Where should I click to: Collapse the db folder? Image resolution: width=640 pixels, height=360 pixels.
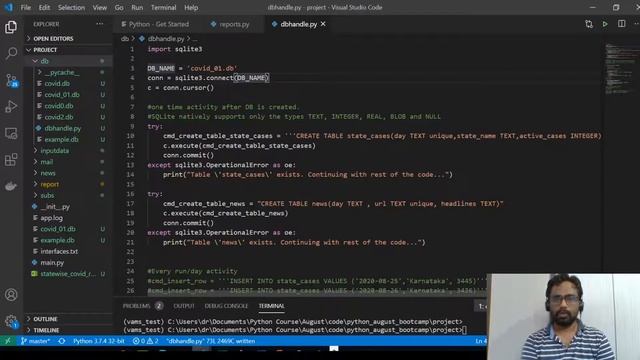click(44, 61)
